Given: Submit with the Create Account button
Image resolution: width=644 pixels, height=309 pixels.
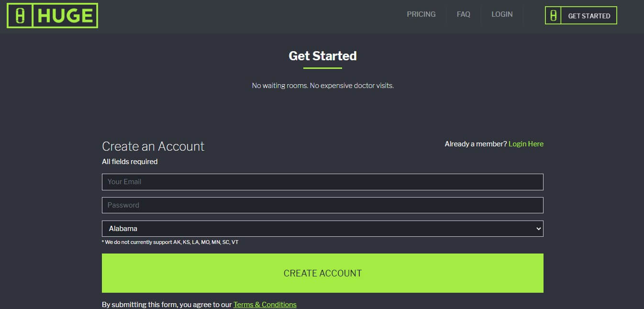Looking at the screenshot, I should [322, 273].
